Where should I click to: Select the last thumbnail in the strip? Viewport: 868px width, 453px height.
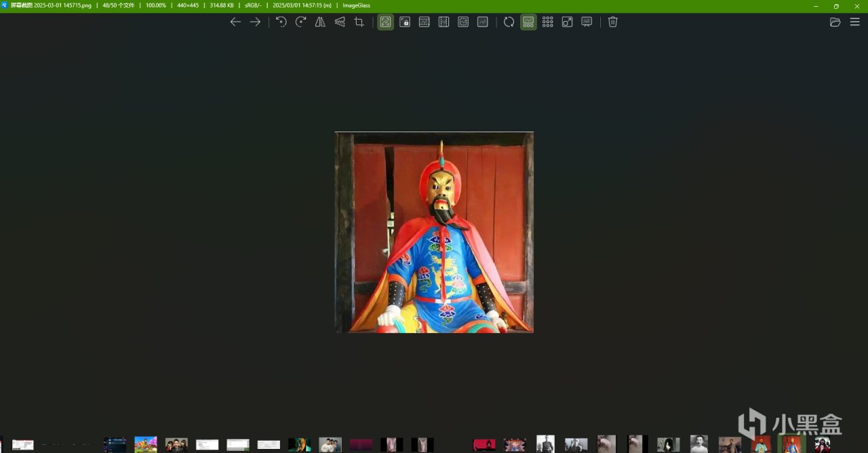pos(823,444)
